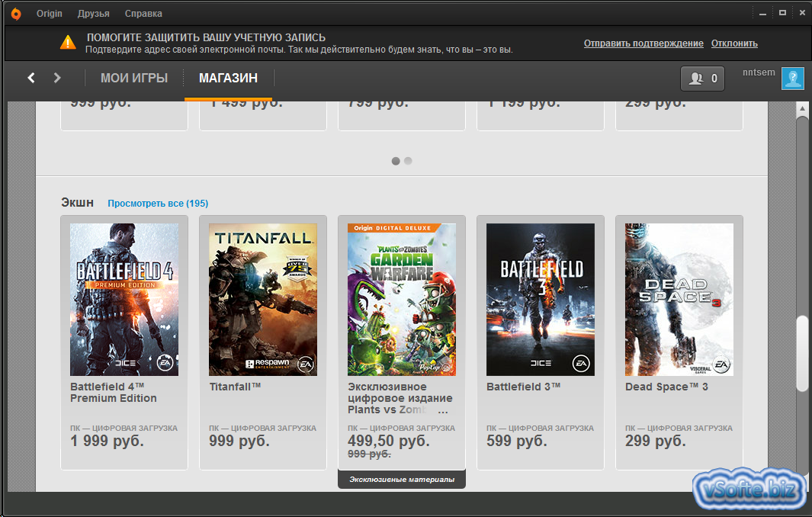Open the Titanfall cover art
This screenshot has width=812, height=517.
coord(263,300)
